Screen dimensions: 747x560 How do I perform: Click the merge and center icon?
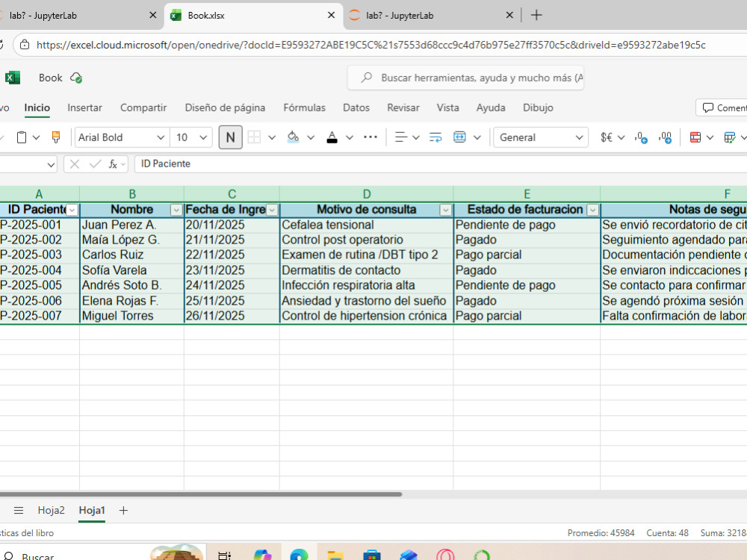[459, 137]
